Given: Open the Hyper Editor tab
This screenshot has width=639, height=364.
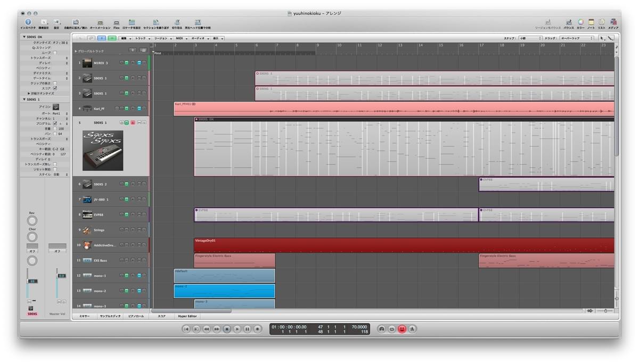Looking at the screenshot, I should pyautogui.click(x=187, y=316).
